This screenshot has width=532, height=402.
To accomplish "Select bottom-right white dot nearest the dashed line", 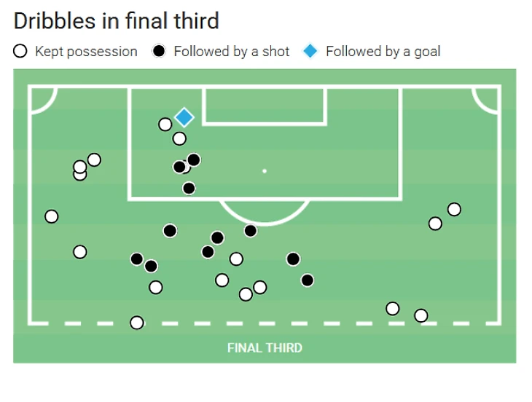I will click(420, 315).
